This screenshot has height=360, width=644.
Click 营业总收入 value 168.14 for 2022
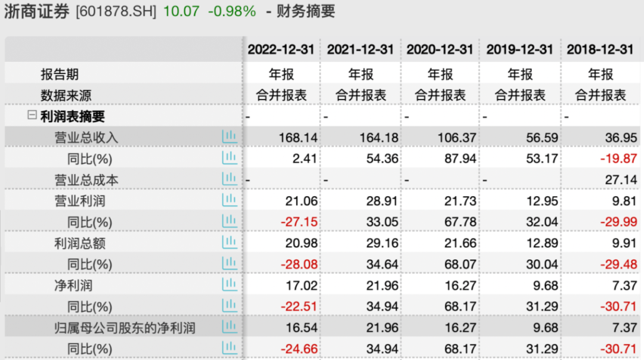298,138
